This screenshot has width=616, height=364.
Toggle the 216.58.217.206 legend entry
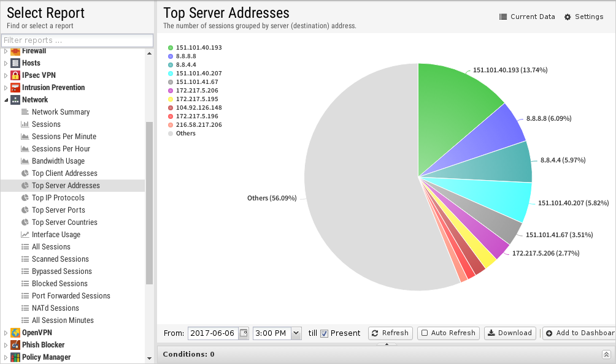coord(195,125)
